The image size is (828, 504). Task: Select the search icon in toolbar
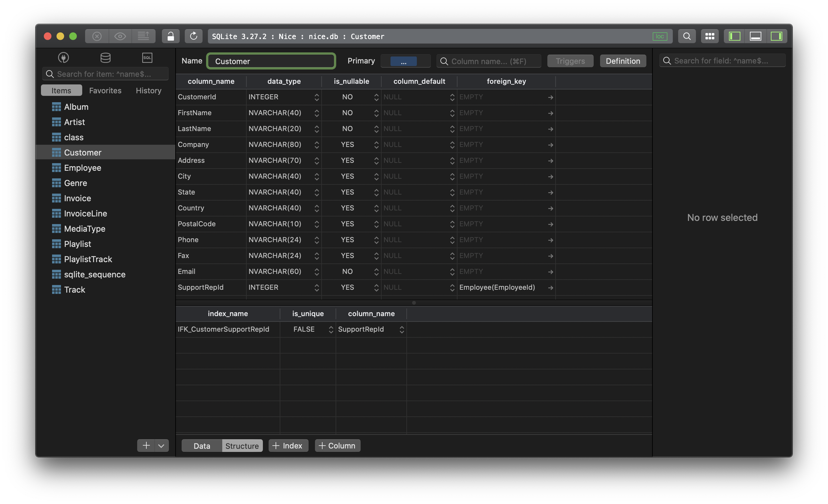click(686, 36)
